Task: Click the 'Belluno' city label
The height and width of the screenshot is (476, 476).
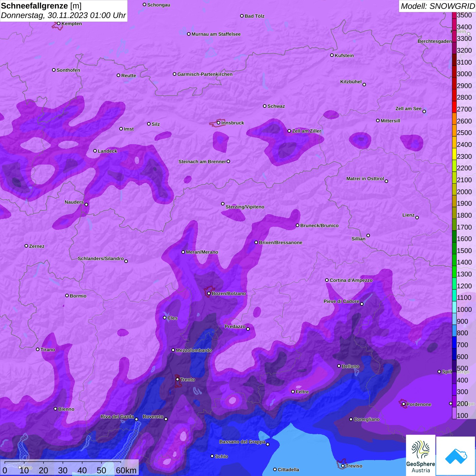Action: tap(351, 367)
